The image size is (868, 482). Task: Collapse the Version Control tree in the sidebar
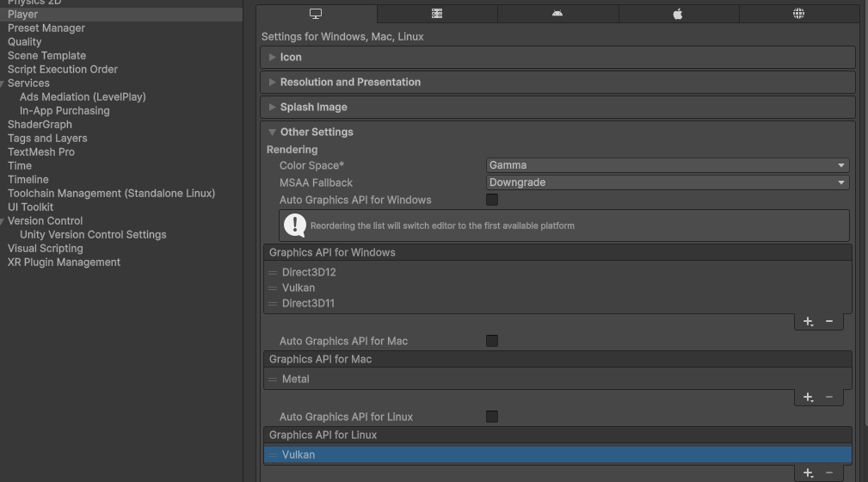pos(3,221)
